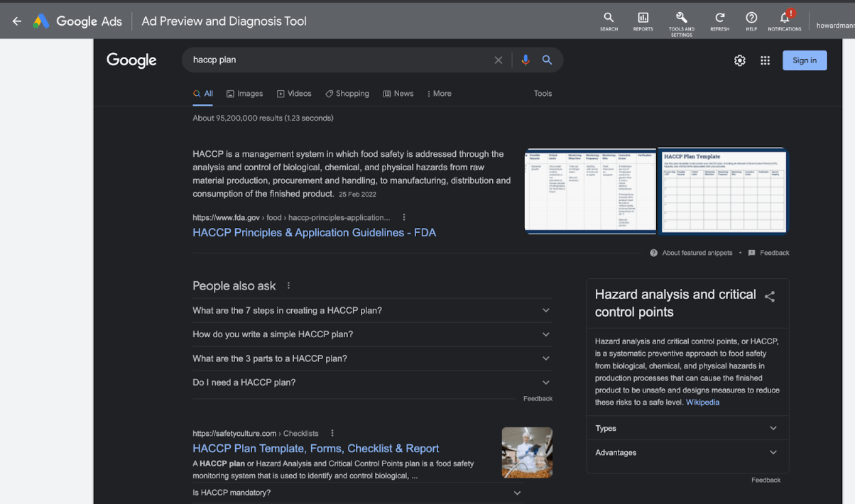Viewport: 855px width, 504px height.
Task: Expand 'How do you write a simple HACCP plan?'
Action: [372, 334]
